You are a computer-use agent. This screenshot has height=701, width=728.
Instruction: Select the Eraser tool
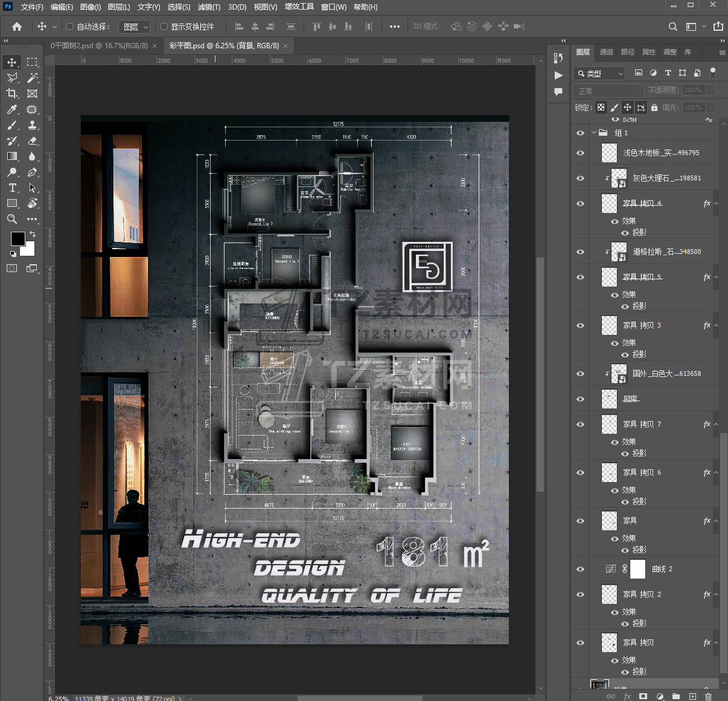tap(33, 141)
